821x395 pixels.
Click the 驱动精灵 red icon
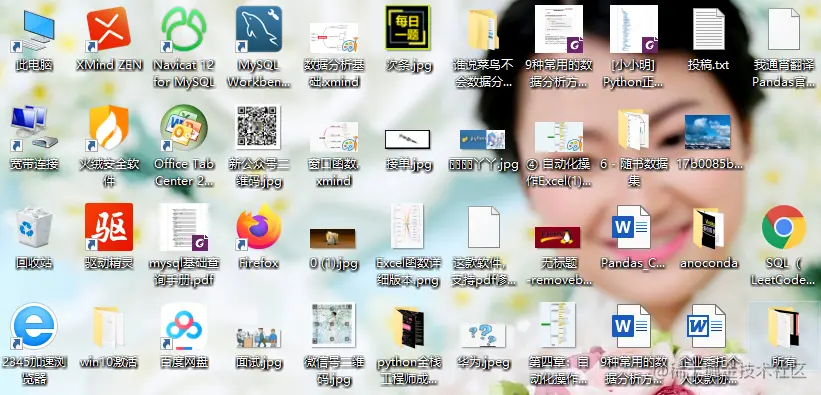point(109,227)
